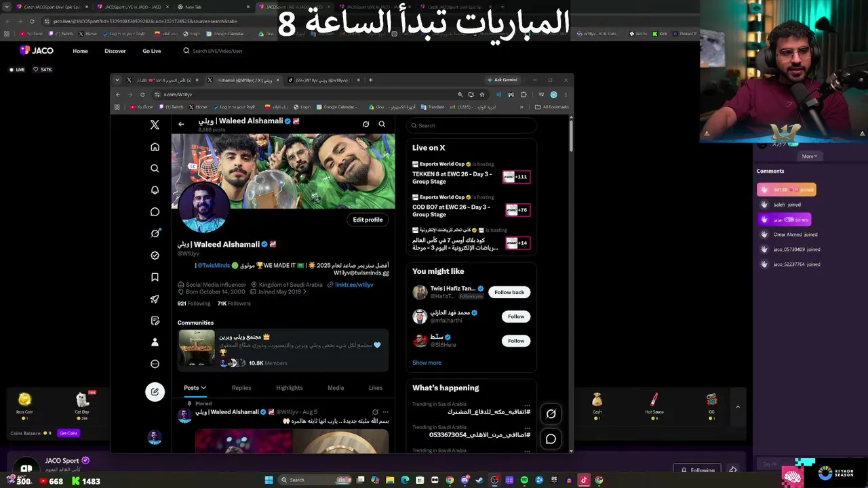Open Go Live in JACO navigation

(152, 51)
